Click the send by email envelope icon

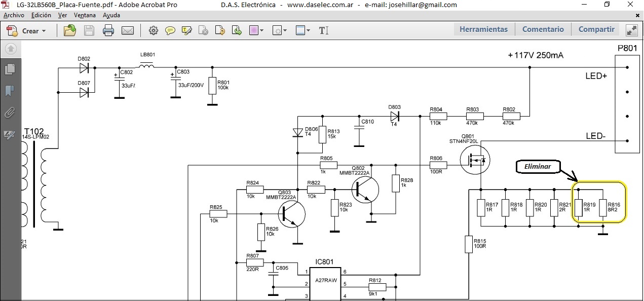[x=127, y=30]
